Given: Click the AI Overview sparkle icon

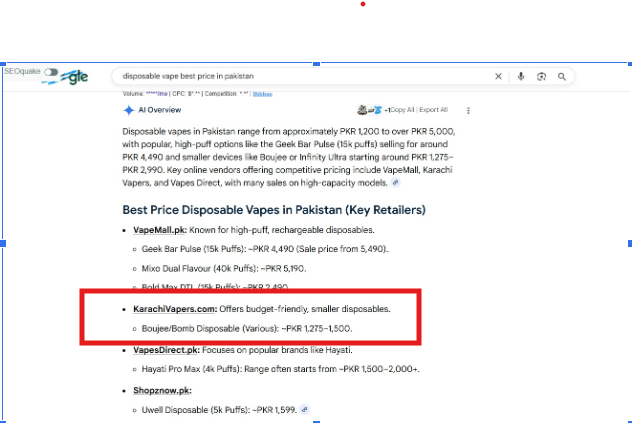Looking at the screenshot, I should [x=128, y=110].
